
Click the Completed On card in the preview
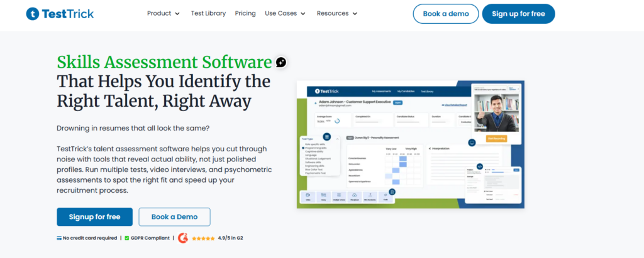tap(372, 120)
